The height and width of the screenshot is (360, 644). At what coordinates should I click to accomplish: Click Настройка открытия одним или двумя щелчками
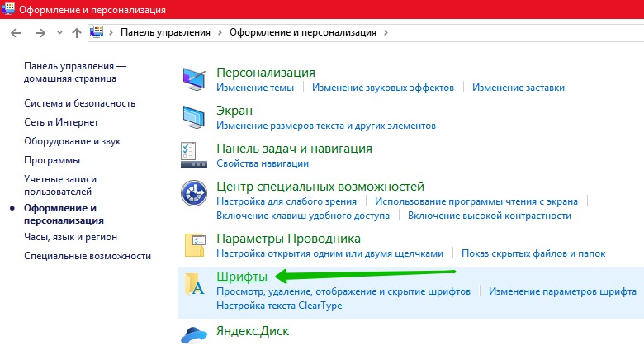(329, 253)
